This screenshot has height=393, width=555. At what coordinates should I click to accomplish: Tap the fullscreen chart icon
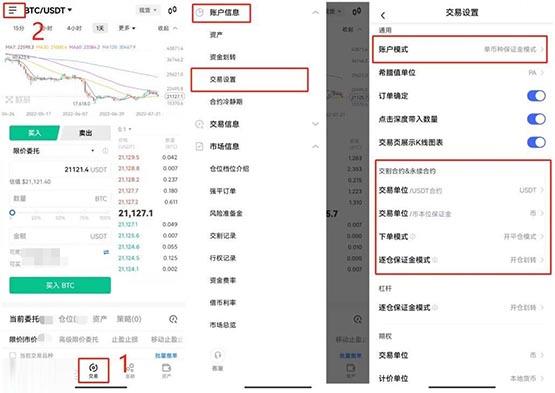(9, 99)
